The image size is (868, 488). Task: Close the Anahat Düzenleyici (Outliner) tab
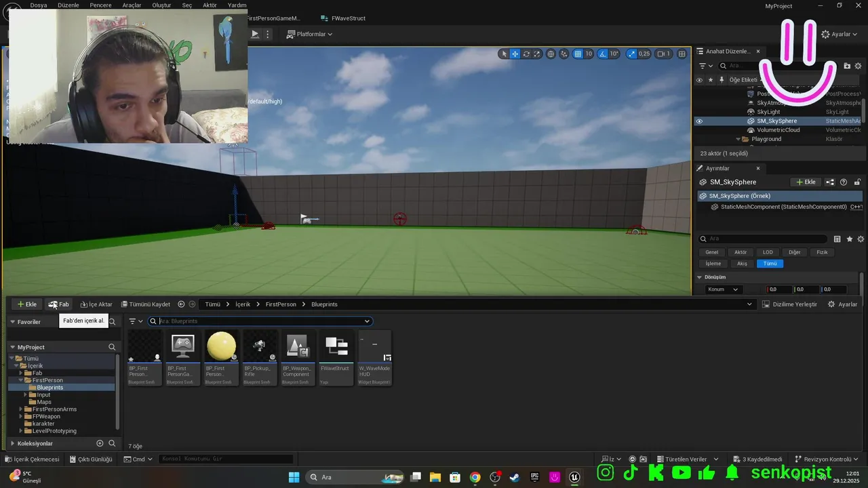click(x=758, y=51)
